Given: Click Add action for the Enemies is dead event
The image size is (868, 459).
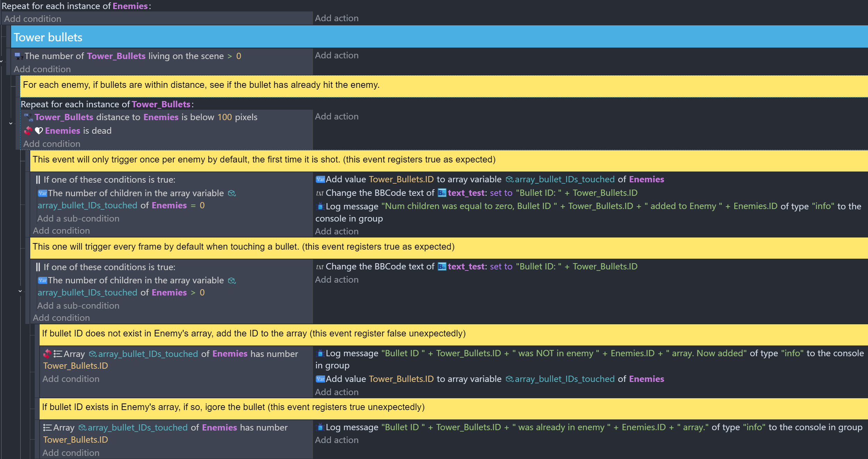Looking at the screenshot, I should coord(336,117).
